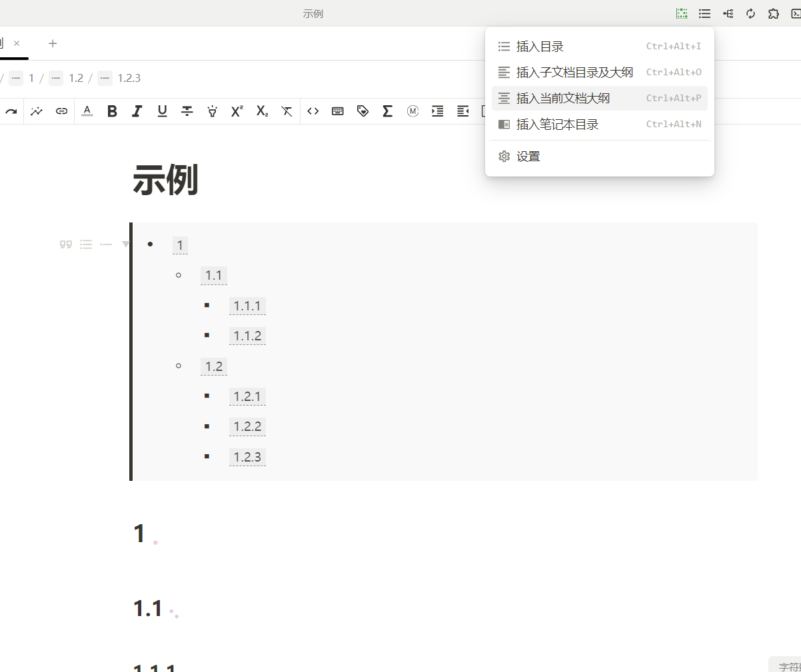The image size is (801, 672).
Task: Click the circled M memo icon
Action: pyautogui.click(x=413, y=111)
